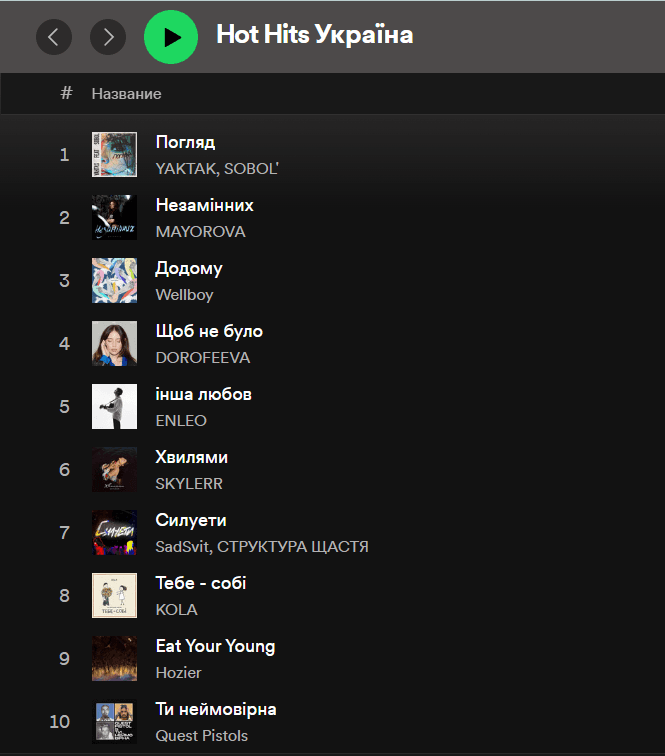Open Quest Pistols artist link

(201, 736)
